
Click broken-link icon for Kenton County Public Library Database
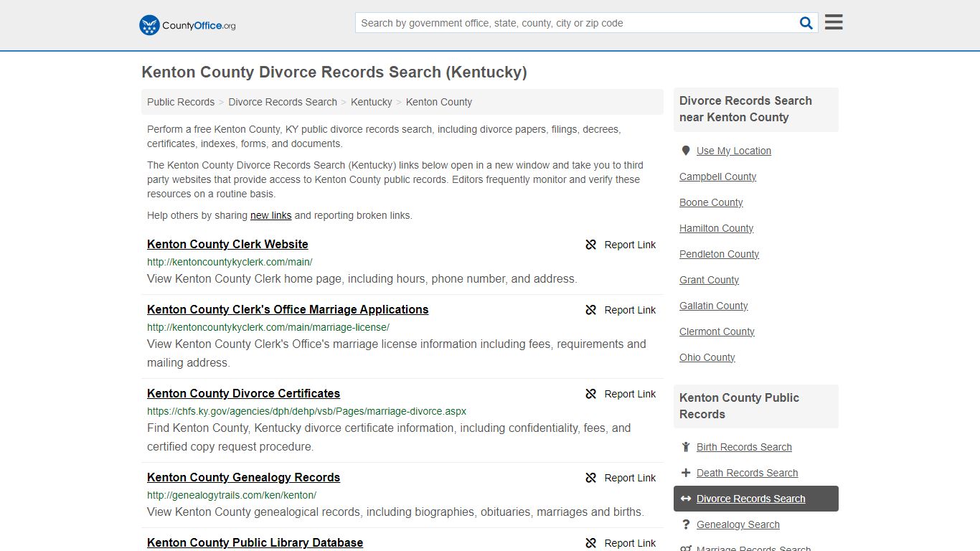[591, 543]
